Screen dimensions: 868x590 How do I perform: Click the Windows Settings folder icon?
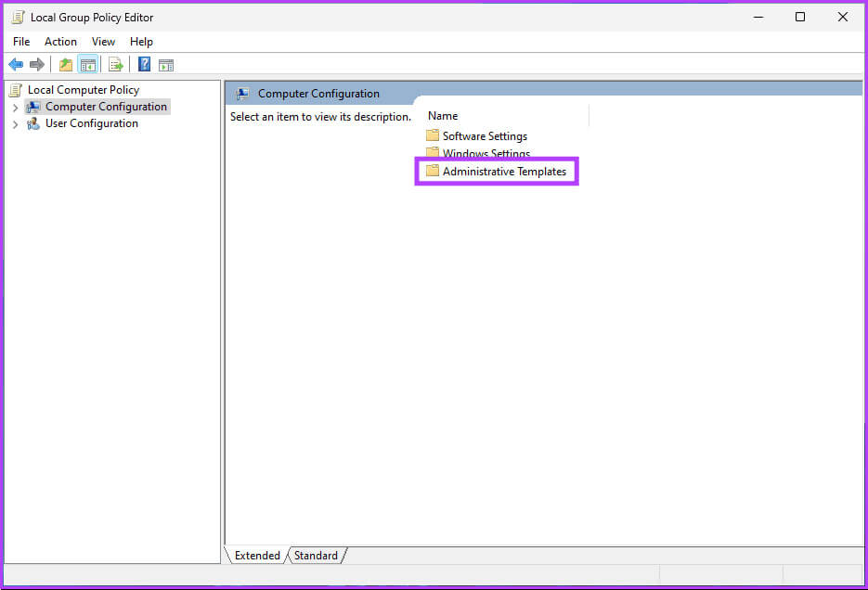433,153
